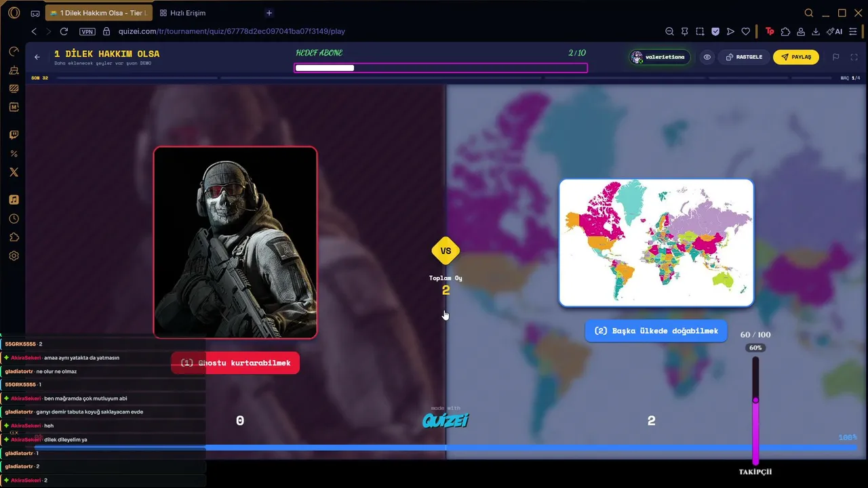
Task: Toggle fullscreen mode for the quiz
Action: [x=854, y=57]
